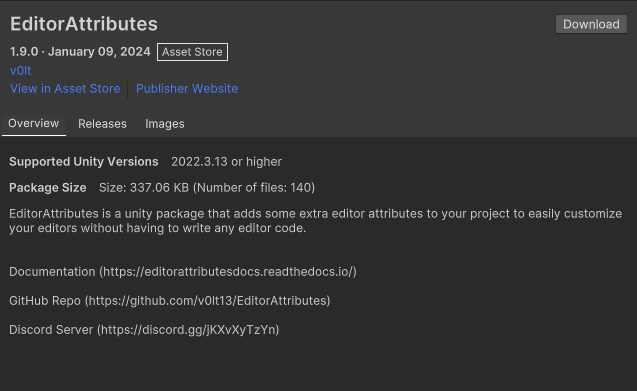
Task: Switch to the Images tab
Action: (165, 124)
